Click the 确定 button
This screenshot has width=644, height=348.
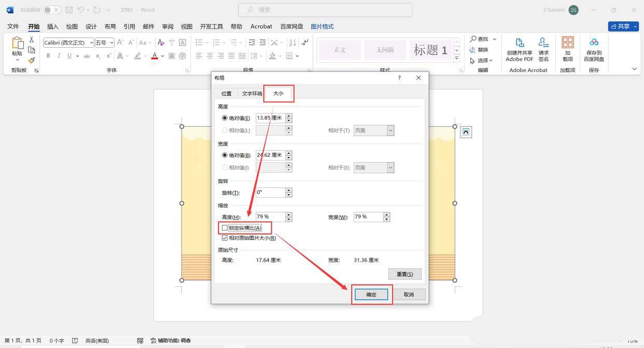tap(371, 294)
